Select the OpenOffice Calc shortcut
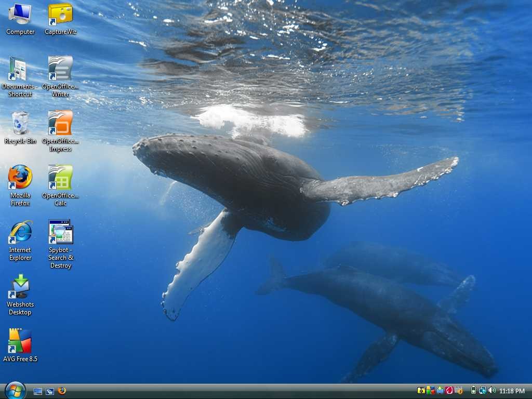 coord(60,185)
